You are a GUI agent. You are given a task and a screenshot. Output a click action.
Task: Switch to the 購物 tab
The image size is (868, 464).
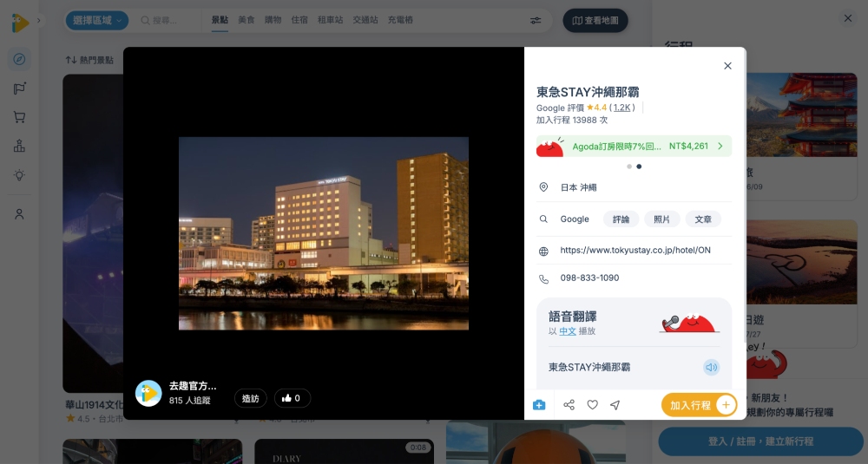[x=273, y=20]
